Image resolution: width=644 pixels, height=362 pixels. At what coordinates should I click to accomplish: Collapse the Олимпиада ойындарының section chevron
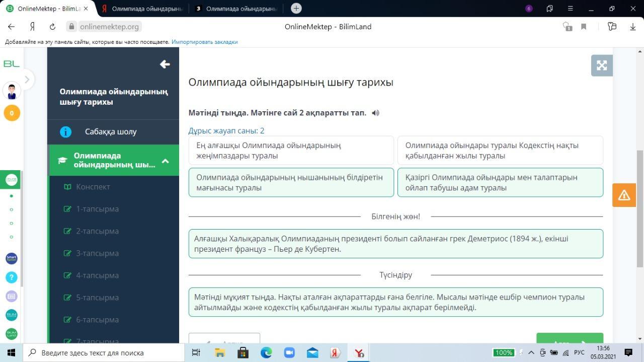click(165, 161)
